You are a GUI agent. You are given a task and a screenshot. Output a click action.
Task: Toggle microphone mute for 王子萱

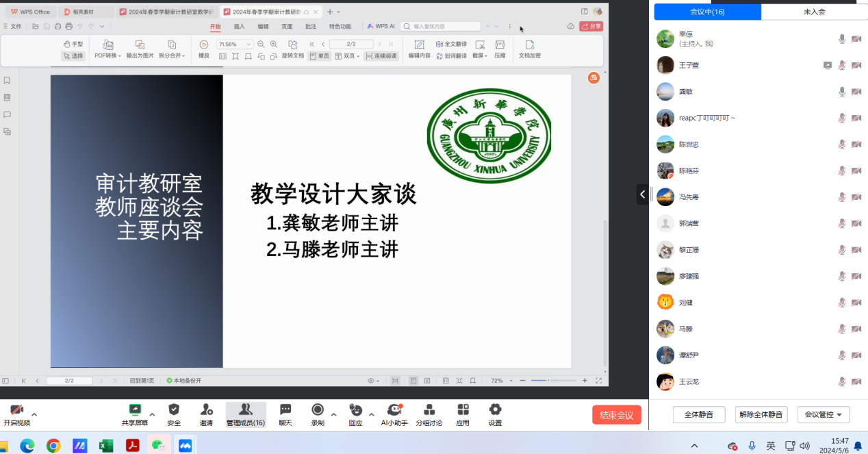842,66
